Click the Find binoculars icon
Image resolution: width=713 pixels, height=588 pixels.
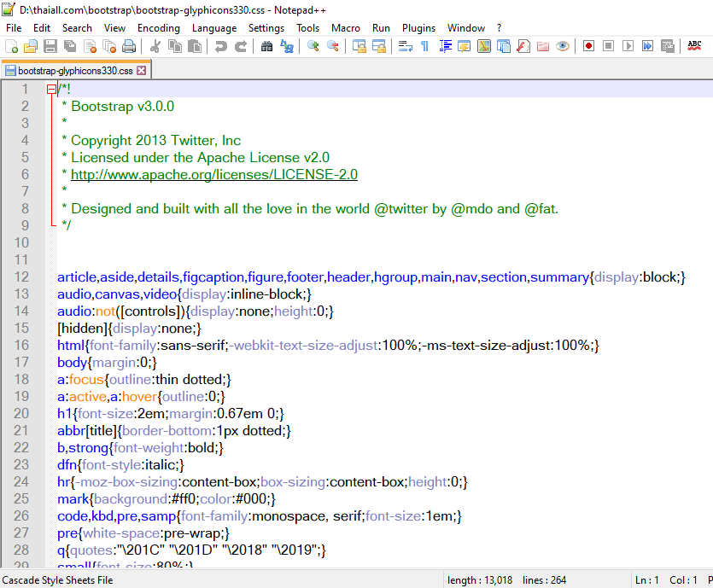pos(266,46)
